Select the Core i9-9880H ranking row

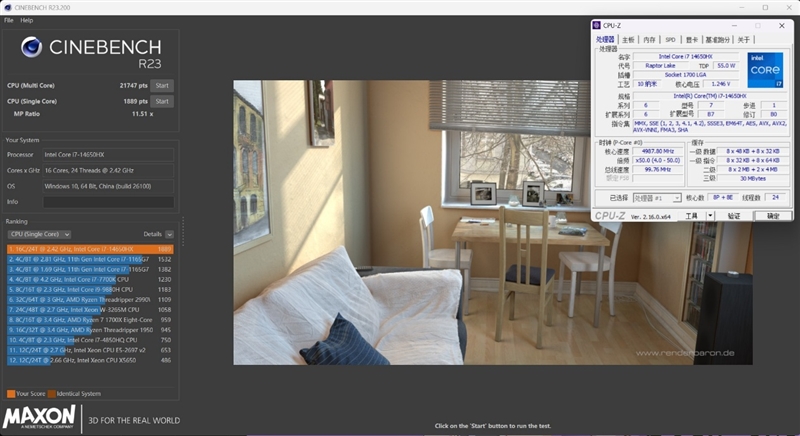[90, 290]
